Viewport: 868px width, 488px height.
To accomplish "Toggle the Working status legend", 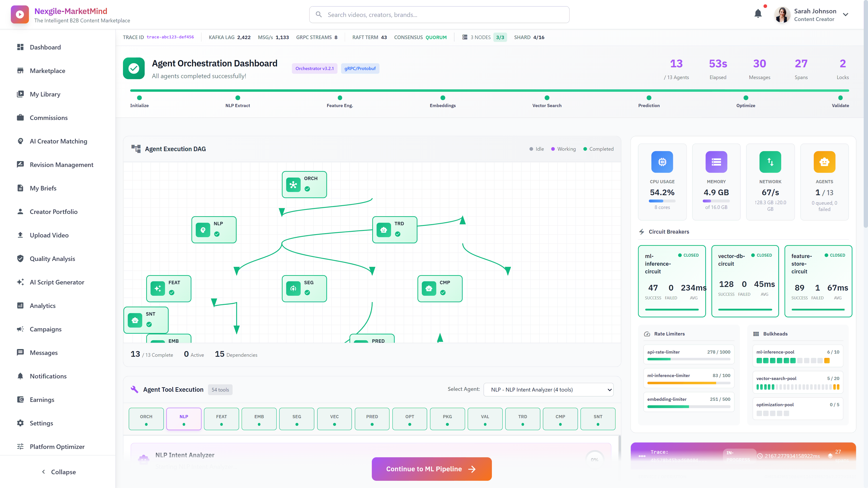I will coord(563,149).
